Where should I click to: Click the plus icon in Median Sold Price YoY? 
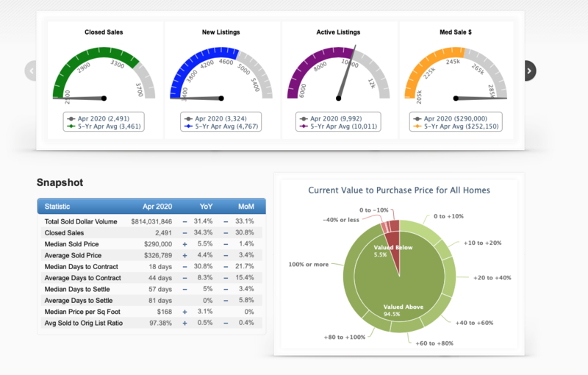[x=185, y=243]
